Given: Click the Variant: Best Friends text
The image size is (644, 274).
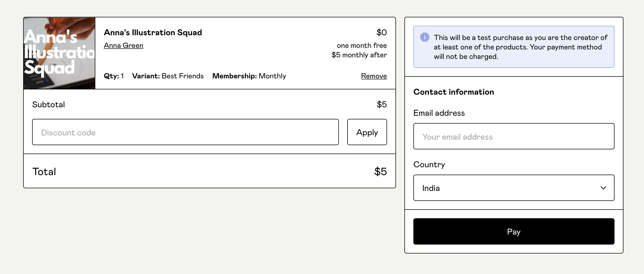Looking at the screenshot, I should pos(168,76).
